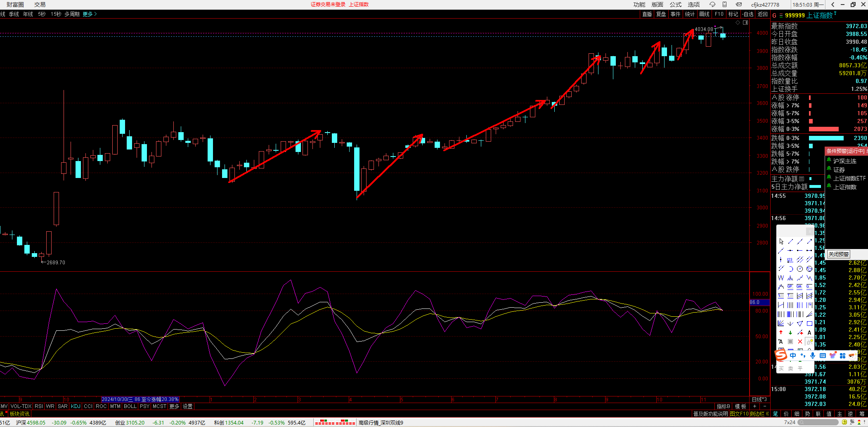Image resolution: width=868 pixels, height=427 pixels.
Task: Click the market signal bars in status bar
Action: (335, 422)
